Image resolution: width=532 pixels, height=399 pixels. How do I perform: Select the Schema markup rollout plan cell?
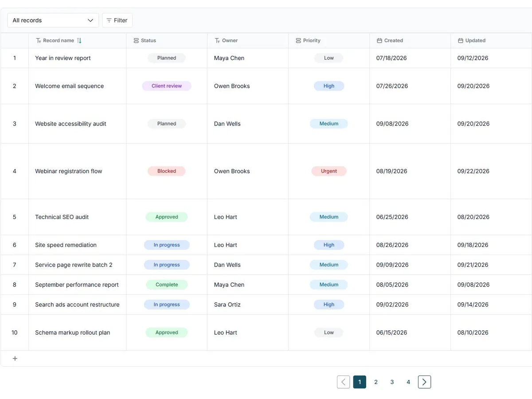[78, 332]
